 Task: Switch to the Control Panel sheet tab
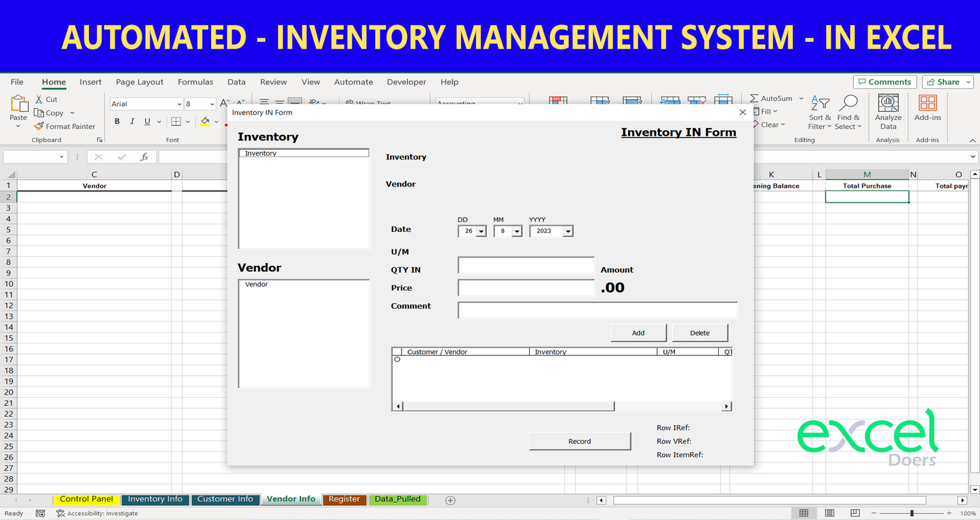[x=86, y=499]
